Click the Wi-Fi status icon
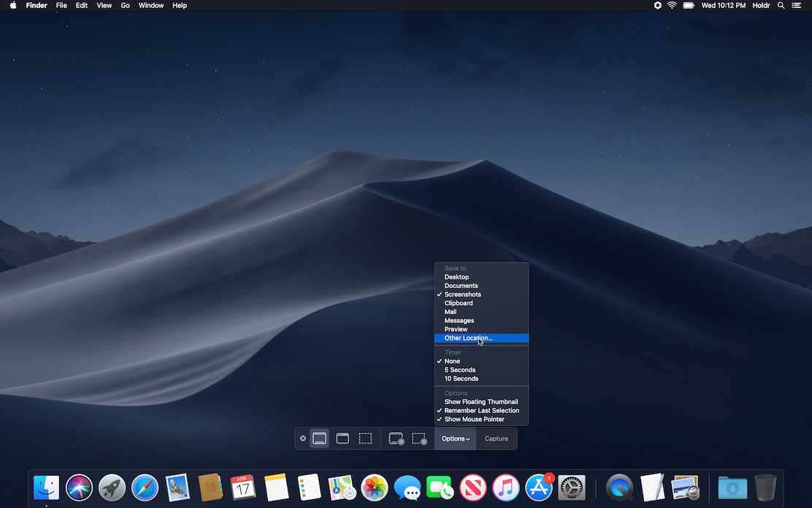Image resolution: width=812 pixels, height=508 pixels. [x=673, y=5]
